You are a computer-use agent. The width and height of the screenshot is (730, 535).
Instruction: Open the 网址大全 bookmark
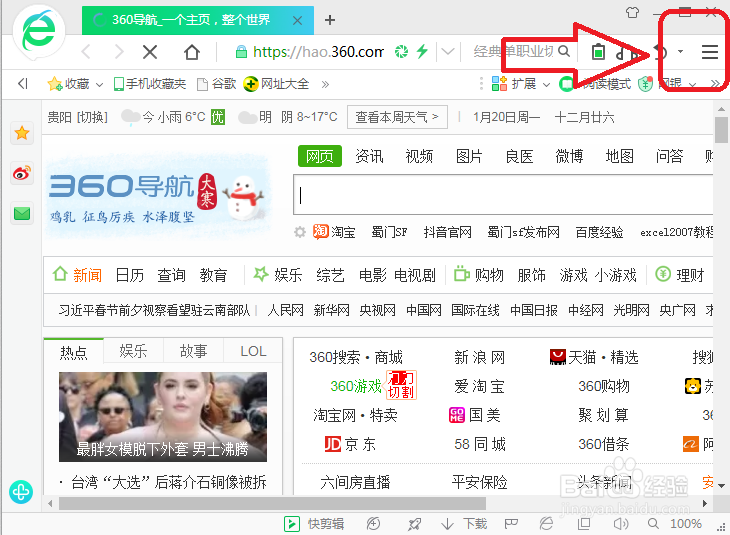pyautogui.click(x=276, y=84)
